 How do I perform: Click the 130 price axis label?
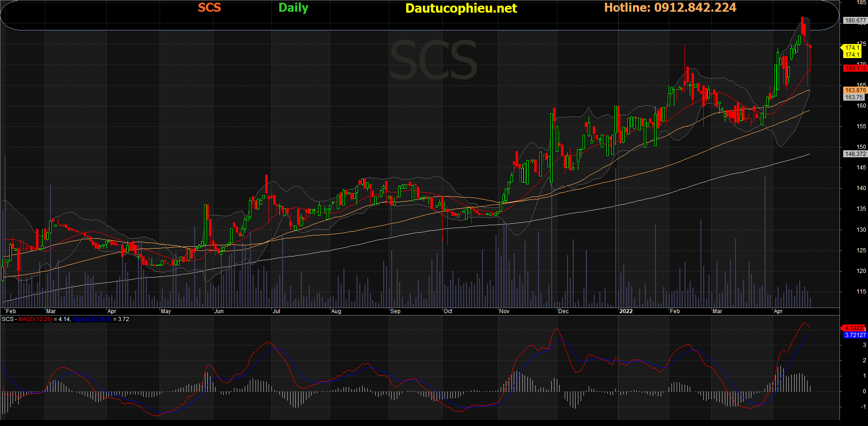point(861,230)
